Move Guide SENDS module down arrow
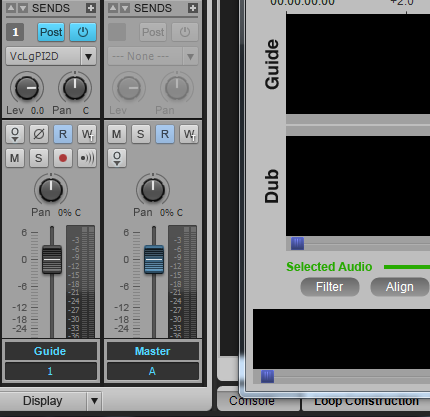Screen dimensions: 430x417 click(23, 8)
